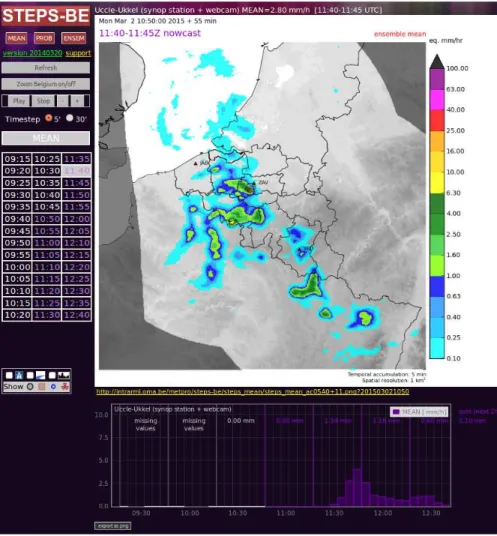Viewport: 497px width, 536px height.
Task: Click the export as png button
Action: [113, 526]
